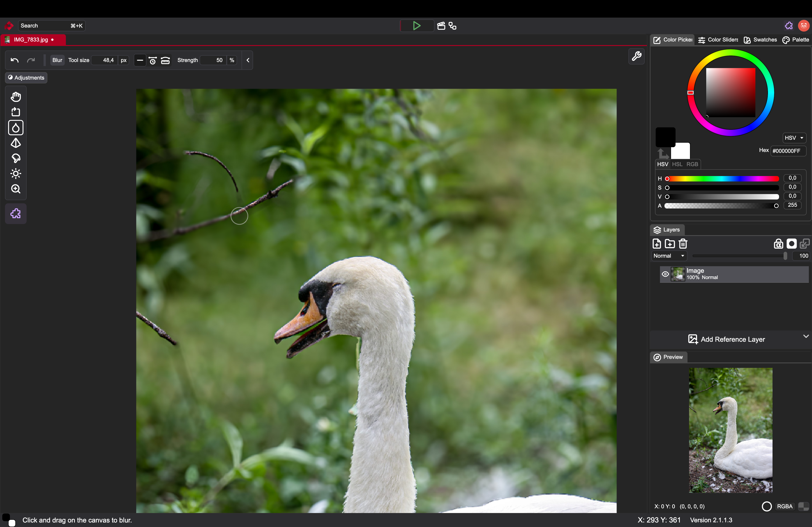Toggle the checker background button in Preview

803,506
